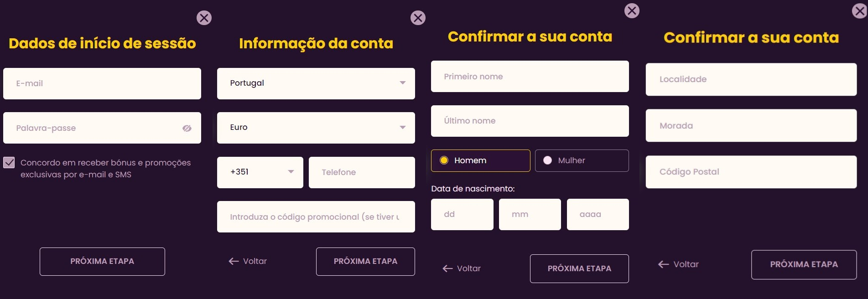Click the Primeiro nome field
The height and width of the screenshot is (299, 868).
pos(530,77)
